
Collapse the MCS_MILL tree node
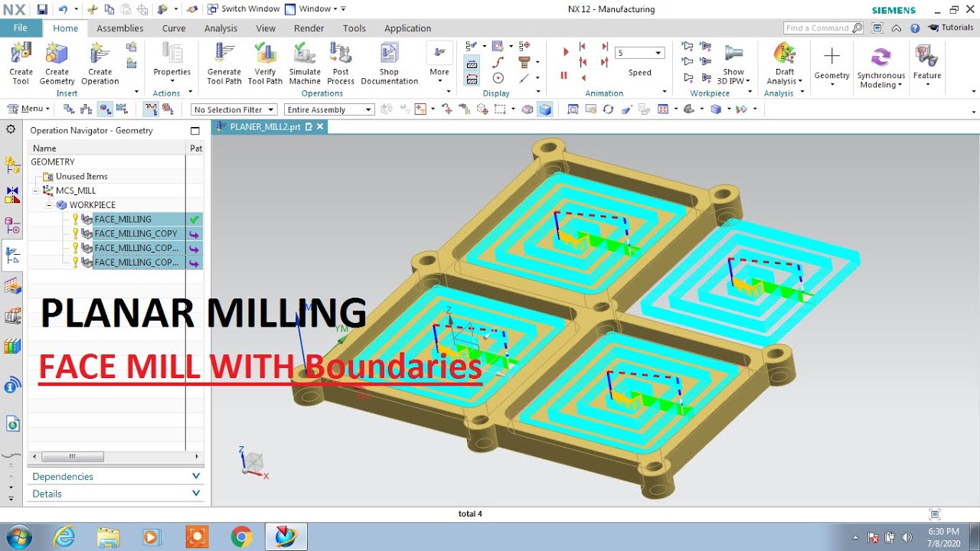pyautogui.click(x=35, y=191)
